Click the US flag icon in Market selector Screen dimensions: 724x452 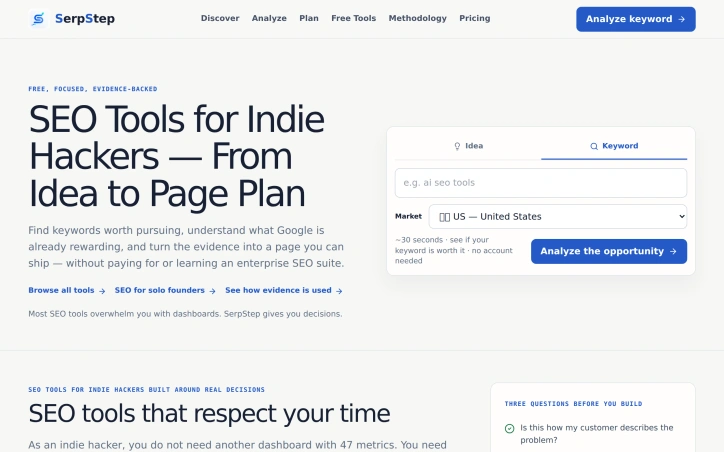(445, 217)
